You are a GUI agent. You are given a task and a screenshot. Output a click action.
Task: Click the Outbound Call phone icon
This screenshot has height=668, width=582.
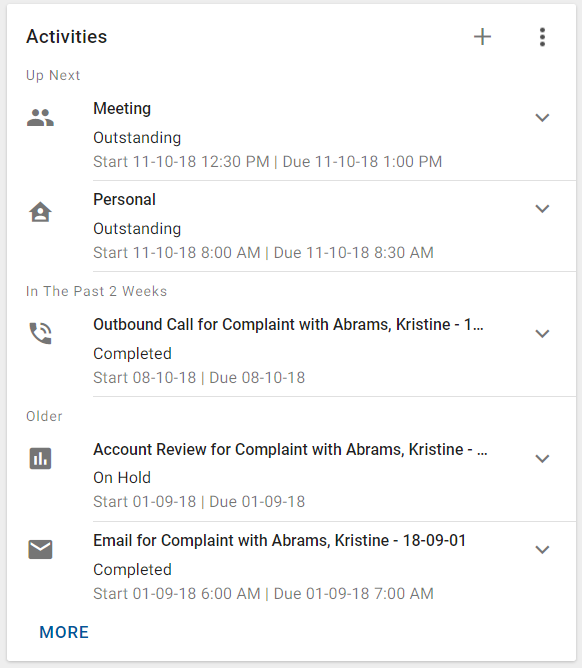[x=40, y=333]
